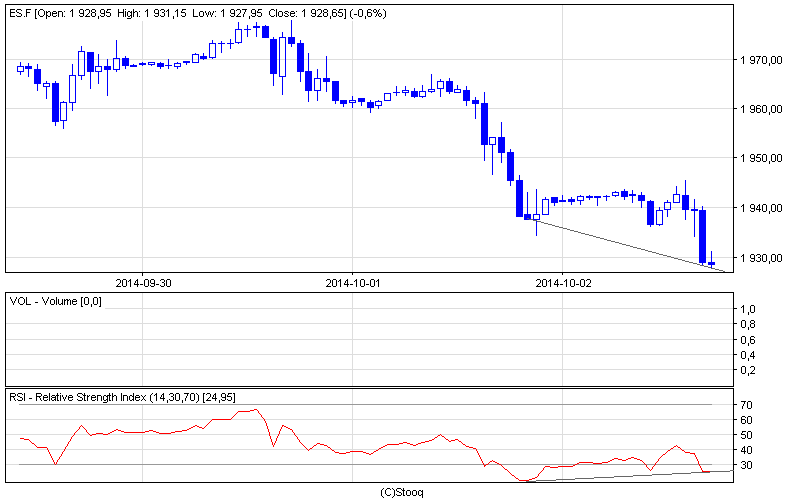Click the 2014-10-02 date label

tap(563, 283)
